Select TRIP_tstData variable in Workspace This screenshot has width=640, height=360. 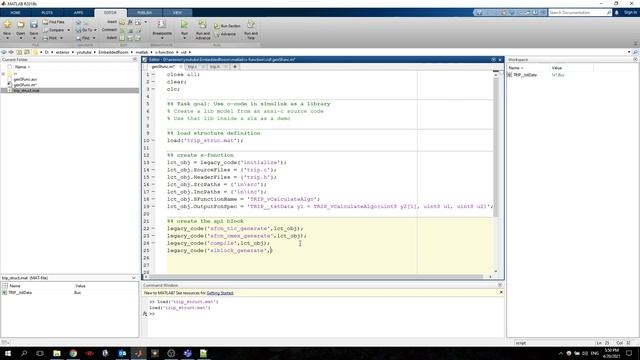(525, 75)
